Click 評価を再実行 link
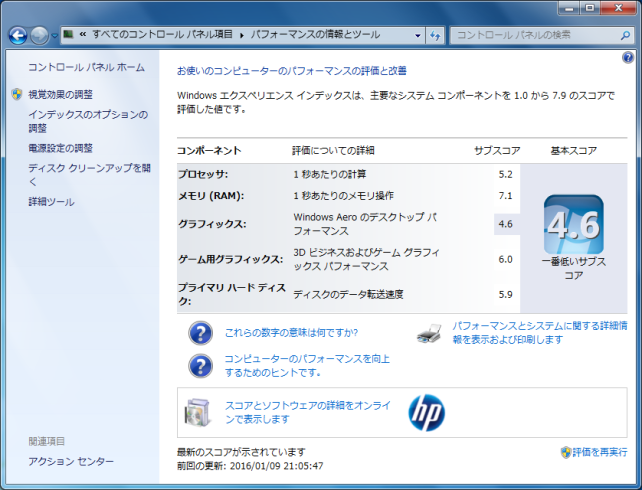Image resolution: width=642 pixels, height=490 pixels. click(600, 452)
